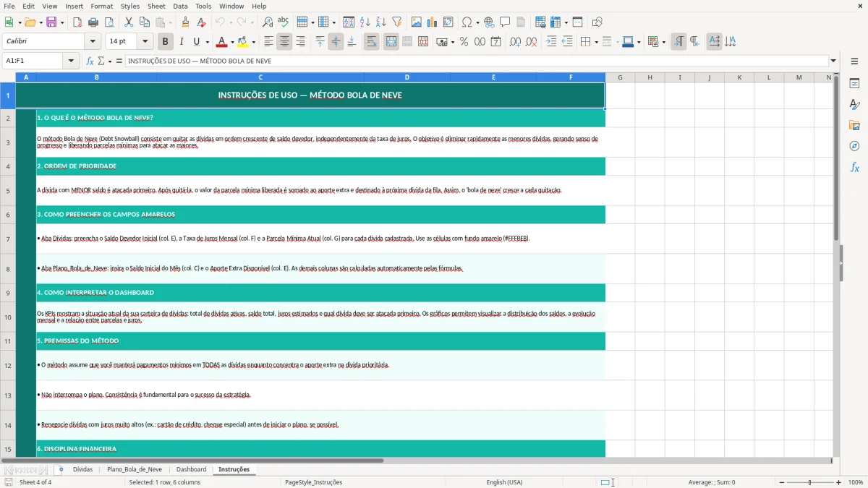Toggle Center Vertically alignment
Screen dimensions: 868x488
coord(336,42)
